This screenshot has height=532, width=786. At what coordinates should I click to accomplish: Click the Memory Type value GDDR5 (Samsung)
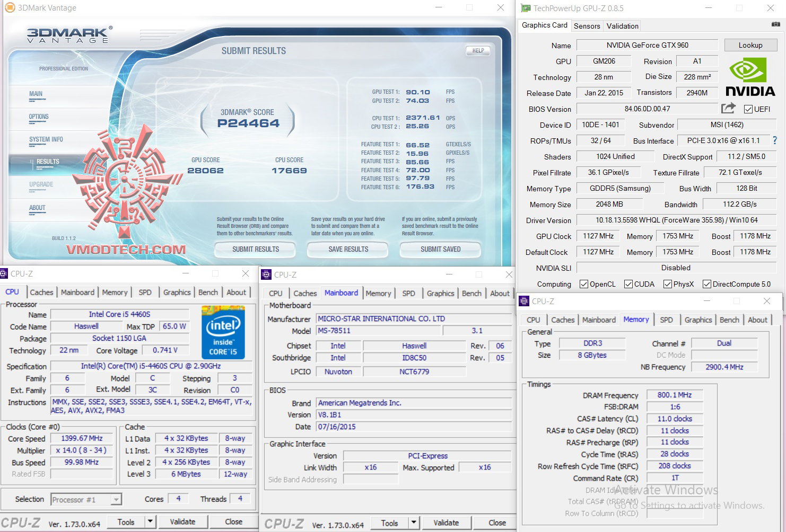pos(620,188)
